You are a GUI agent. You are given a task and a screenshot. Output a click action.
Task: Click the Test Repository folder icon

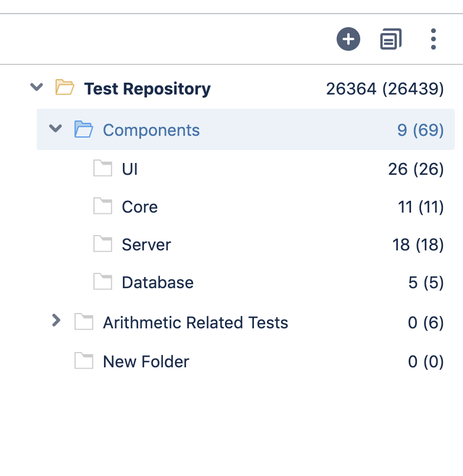(x=65, y=87)
